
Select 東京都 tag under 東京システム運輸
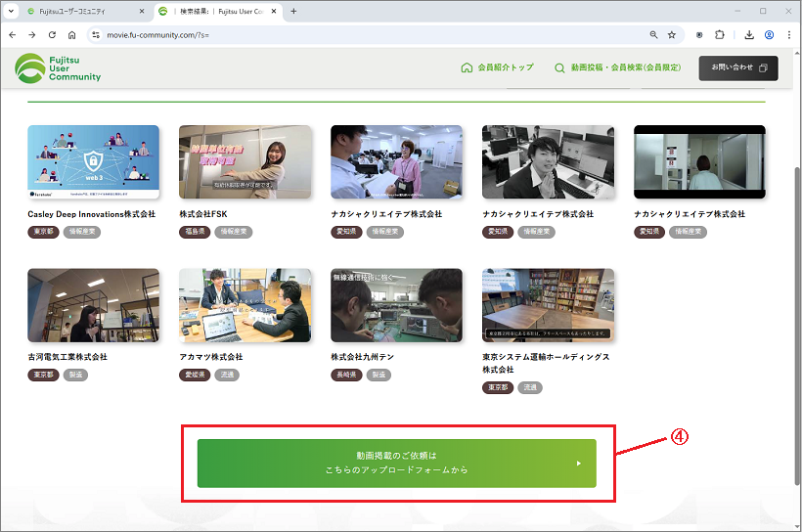pos(498,387)
